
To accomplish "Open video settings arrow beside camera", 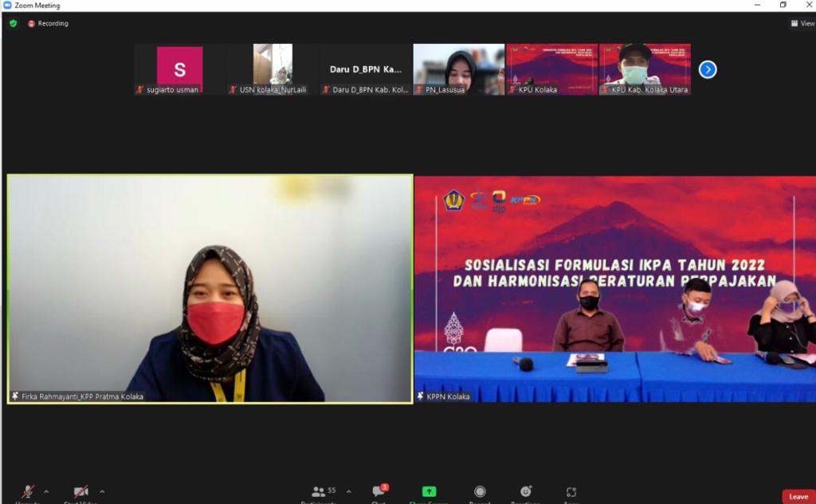I will tap(102, 491).
